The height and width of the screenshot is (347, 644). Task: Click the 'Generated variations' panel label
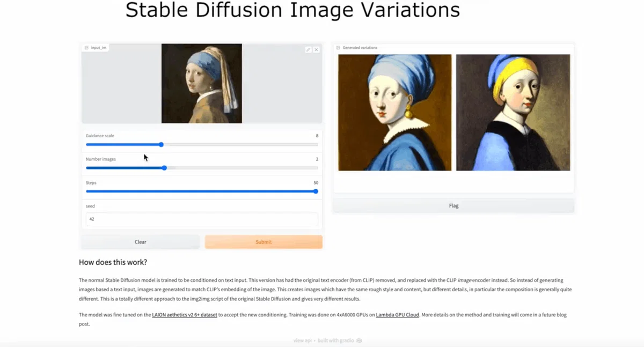(x=360, y=48)
